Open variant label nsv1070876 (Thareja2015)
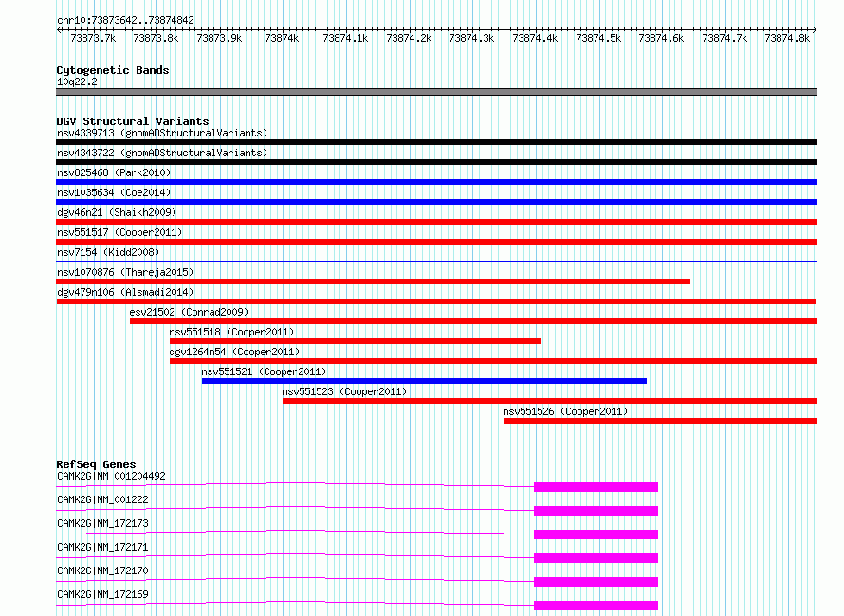Viewport: 844px width, 616px height. [125, 272]
